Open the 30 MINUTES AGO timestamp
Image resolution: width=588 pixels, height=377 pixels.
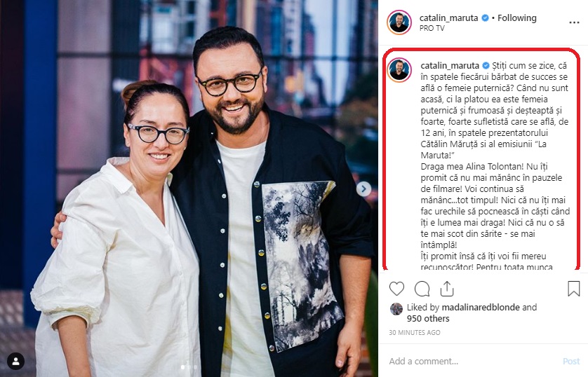coord(415,332)
